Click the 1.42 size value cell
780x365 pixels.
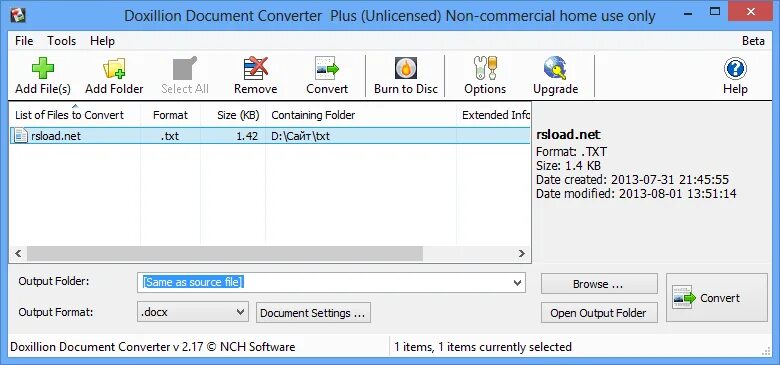click(x=247, y=136)
